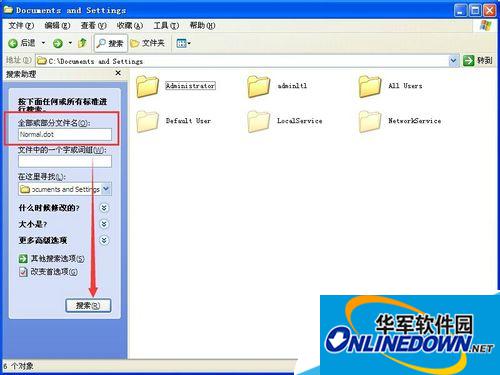Expand 'More advanced options' (更多高级选项) section

click(x=104, y=240)
